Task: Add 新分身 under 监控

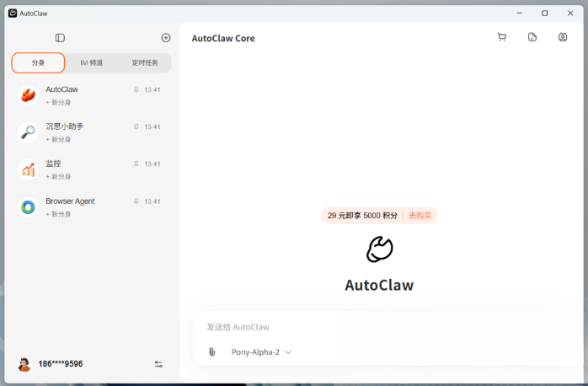Action: tap(58, 177)
